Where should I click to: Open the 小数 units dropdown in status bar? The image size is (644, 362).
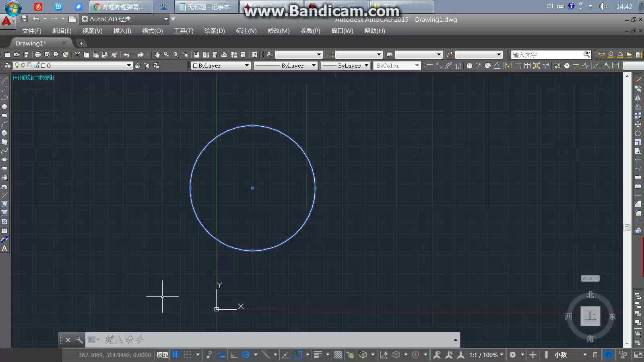tap(585, 355)
